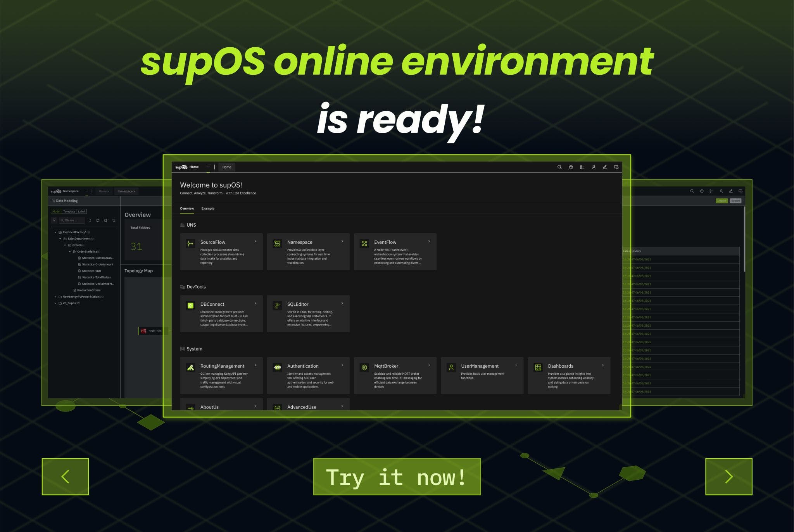This screenshot has height=532, width=794.
Task: Select the Model tab in Data Modeling
Action: tap(56, 212)
